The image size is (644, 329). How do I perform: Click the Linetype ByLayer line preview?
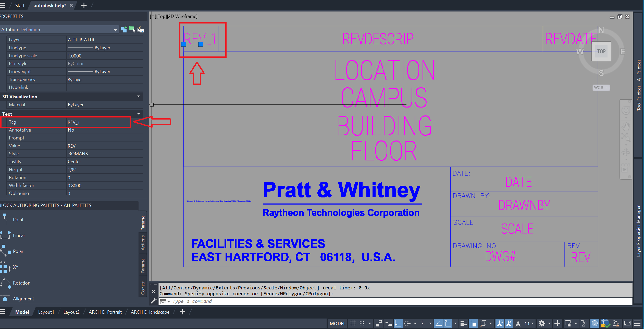[x=81, y=48]
